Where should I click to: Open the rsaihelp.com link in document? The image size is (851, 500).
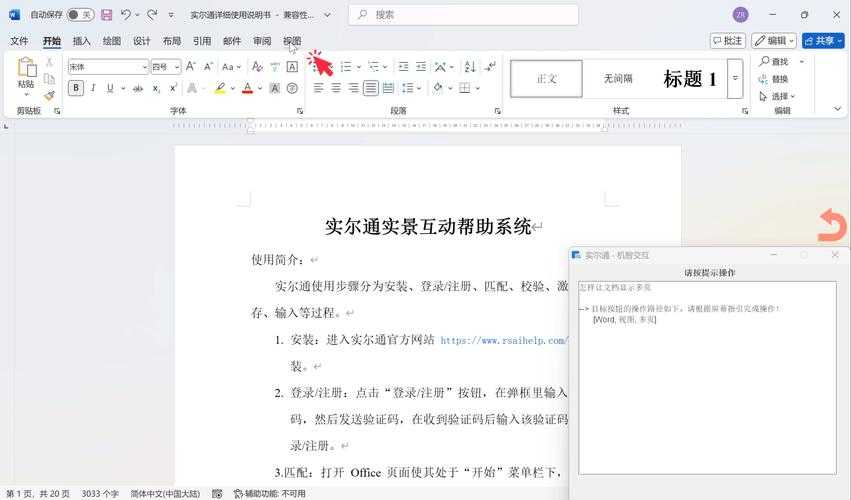click(504, 340)
